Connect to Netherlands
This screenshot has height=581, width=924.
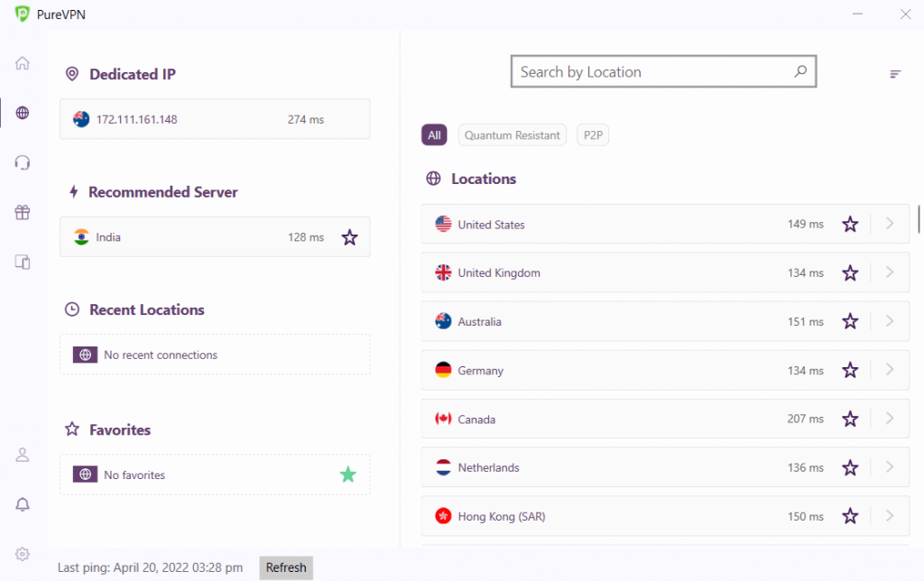pos(665,467)
